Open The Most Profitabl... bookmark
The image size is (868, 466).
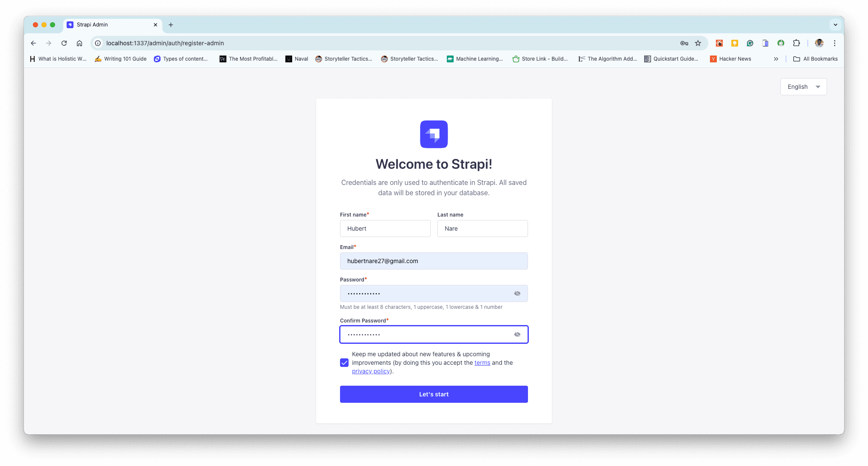coord(249,59)
